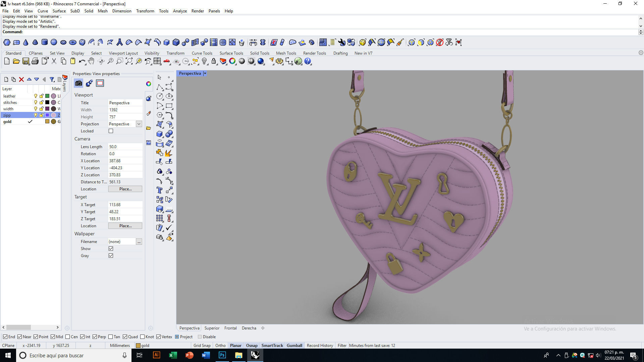Click the Lens Length value field

coord(125,147)
